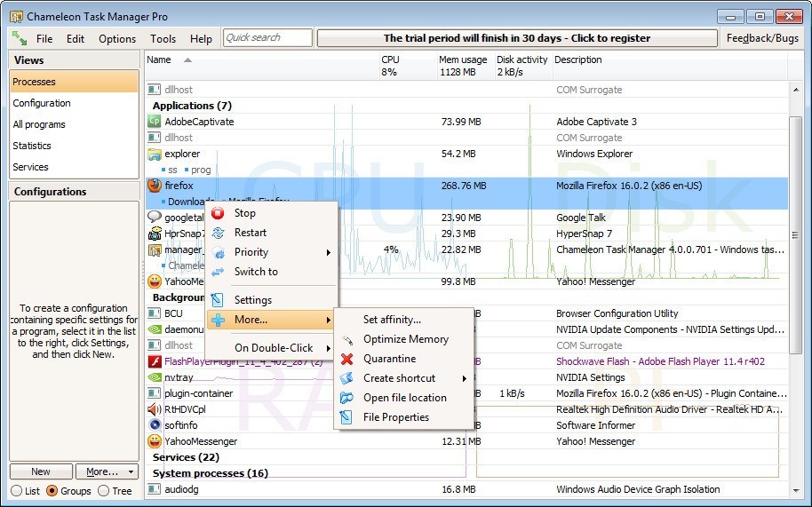Click the trial period register banner
The height and width of the screenshot is (507, 812).
(x=517, y=38)
